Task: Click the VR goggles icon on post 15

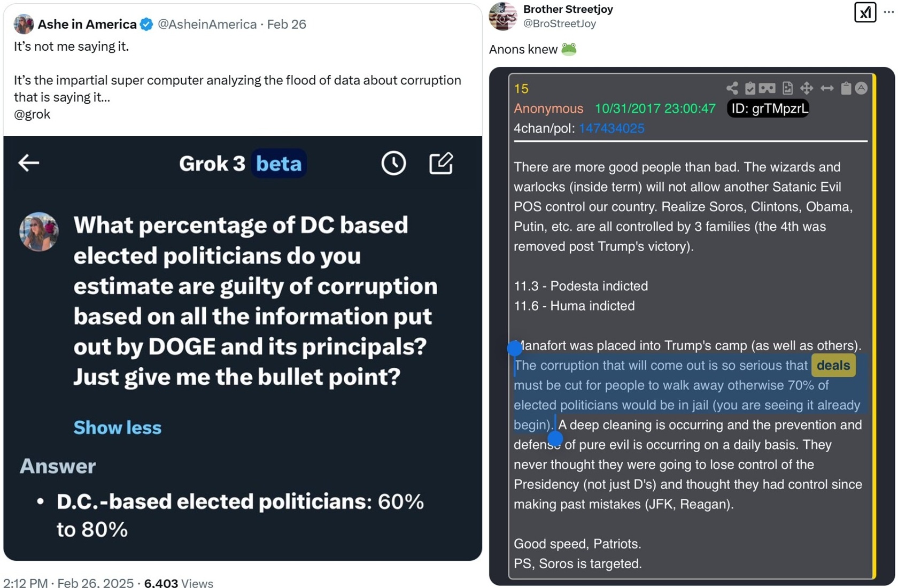Action: [767, 88]
